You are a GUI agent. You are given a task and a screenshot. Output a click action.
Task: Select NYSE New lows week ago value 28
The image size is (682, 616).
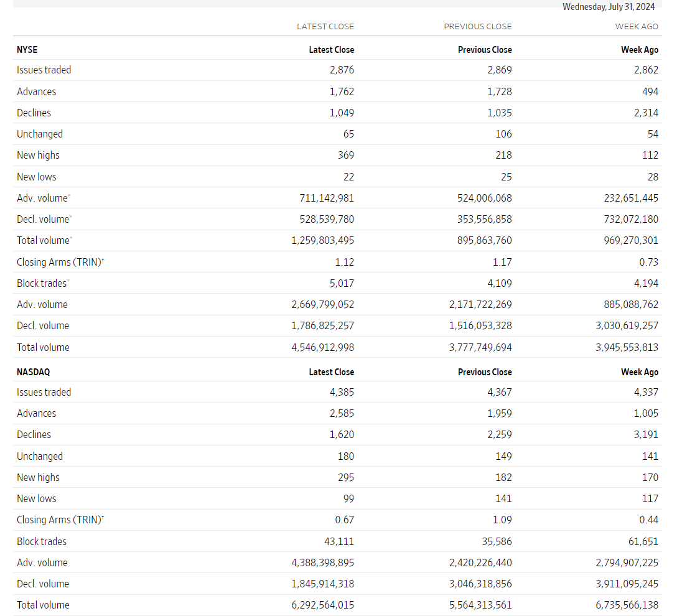653,177
